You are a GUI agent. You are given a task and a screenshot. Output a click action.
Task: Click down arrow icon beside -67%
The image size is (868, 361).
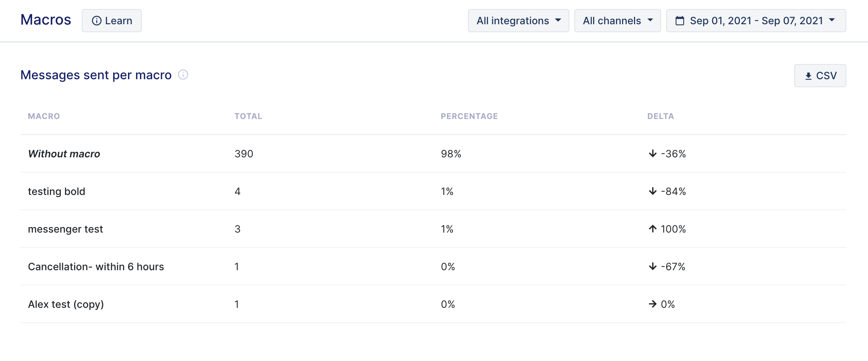click(652, 267)
